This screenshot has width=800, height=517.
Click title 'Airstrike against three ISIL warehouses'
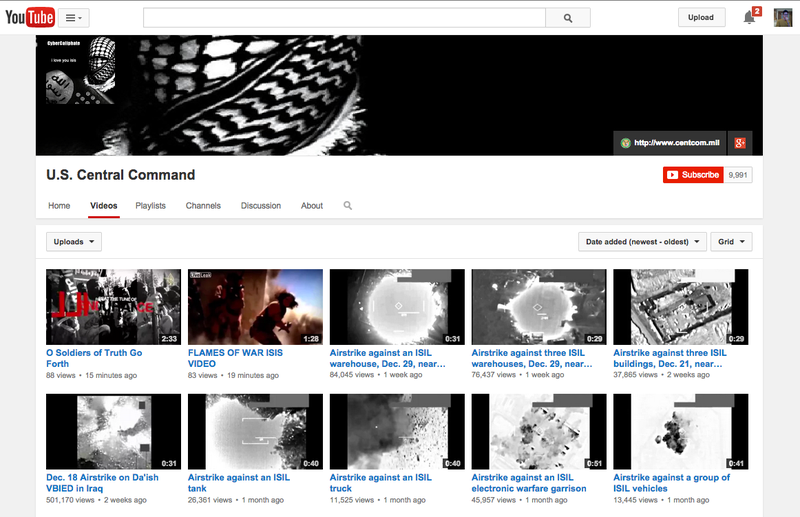pos(532,358)
